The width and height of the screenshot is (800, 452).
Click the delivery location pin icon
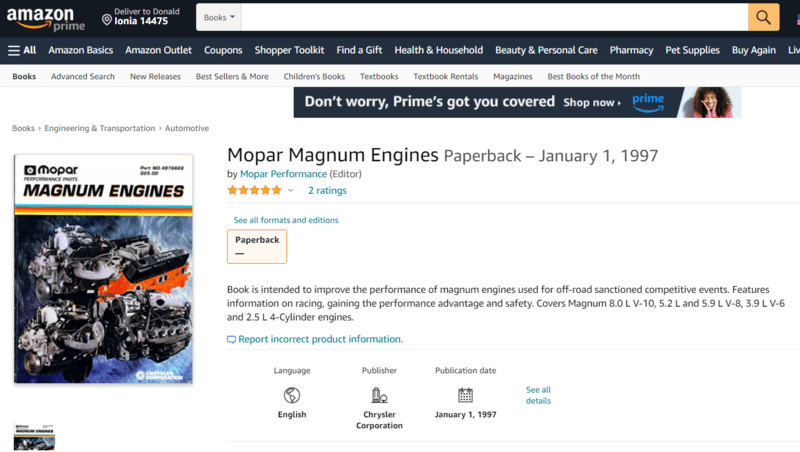pos(107,20)
